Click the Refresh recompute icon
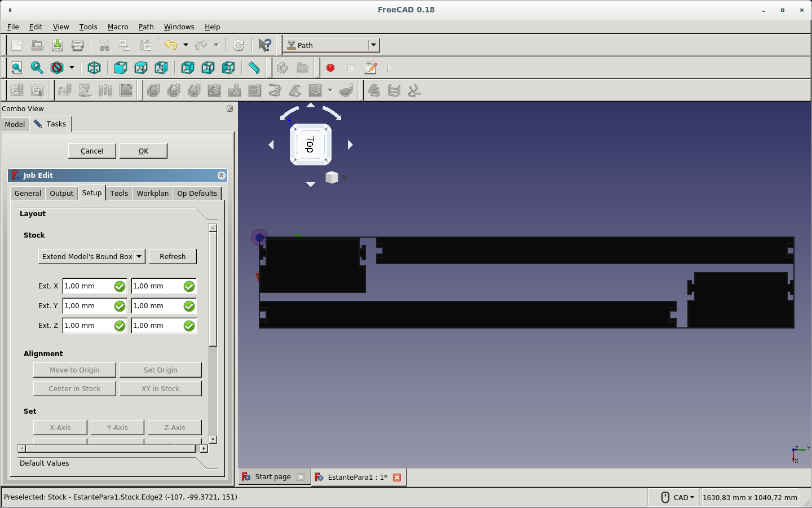 (x=239, y=45)
